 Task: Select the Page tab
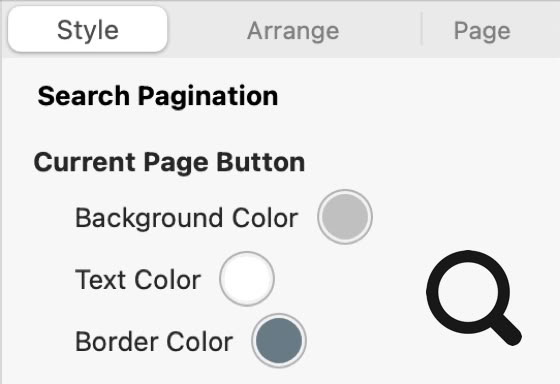pyautogui.click(x=482, y=31)
